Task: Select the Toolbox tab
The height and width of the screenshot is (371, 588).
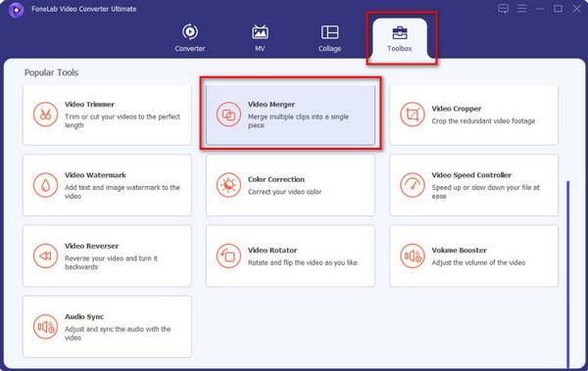Action: click(400, 38)
